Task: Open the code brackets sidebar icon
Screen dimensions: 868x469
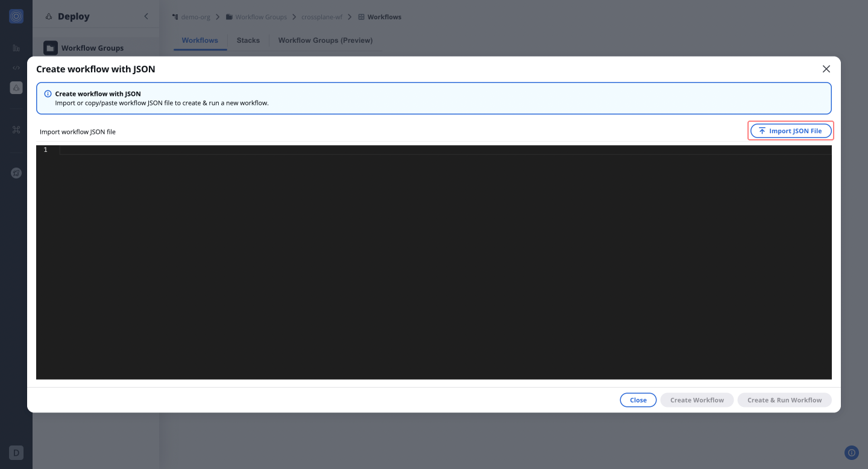Action: pyautogui.click(x=16, y=68)
